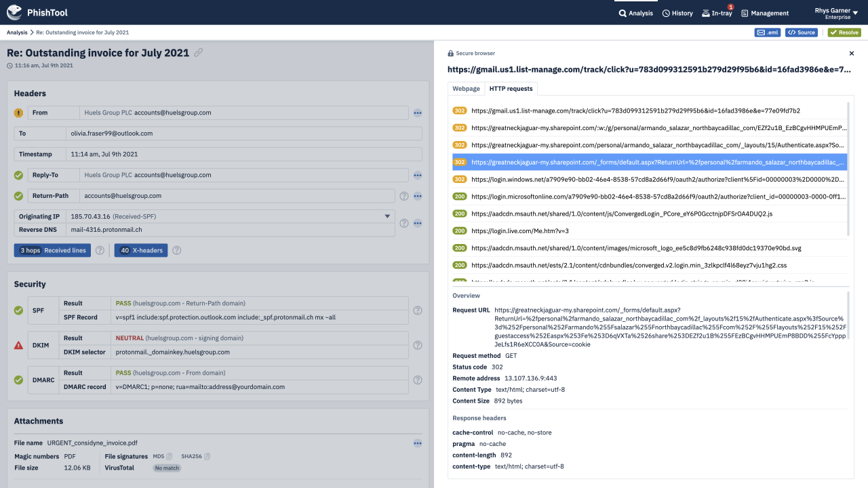Close the Secure browser panel

pyautogui.click(x=852, y=53)
